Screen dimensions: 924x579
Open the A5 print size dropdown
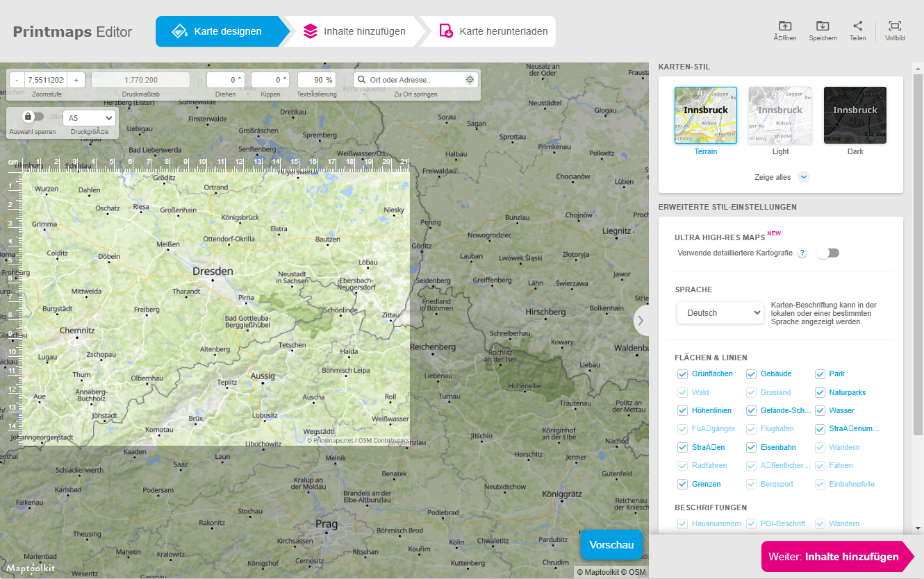tap(89, 118)
